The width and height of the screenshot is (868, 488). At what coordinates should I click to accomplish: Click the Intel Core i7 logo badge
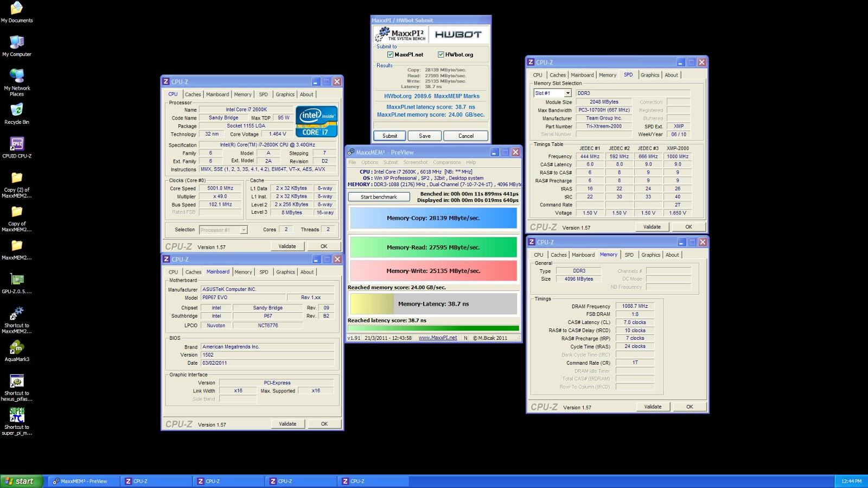click(x=317, y=122)
